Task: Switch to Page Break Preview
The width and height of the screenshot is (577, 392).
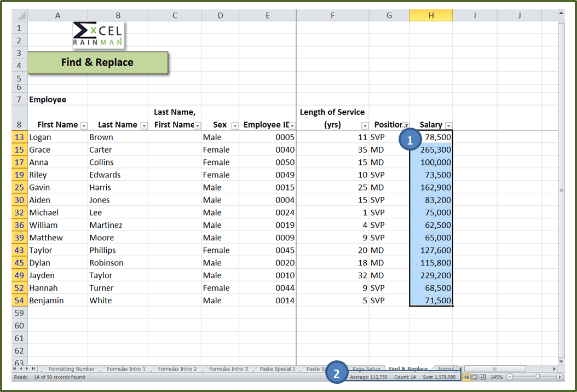Action: [482, 377]
